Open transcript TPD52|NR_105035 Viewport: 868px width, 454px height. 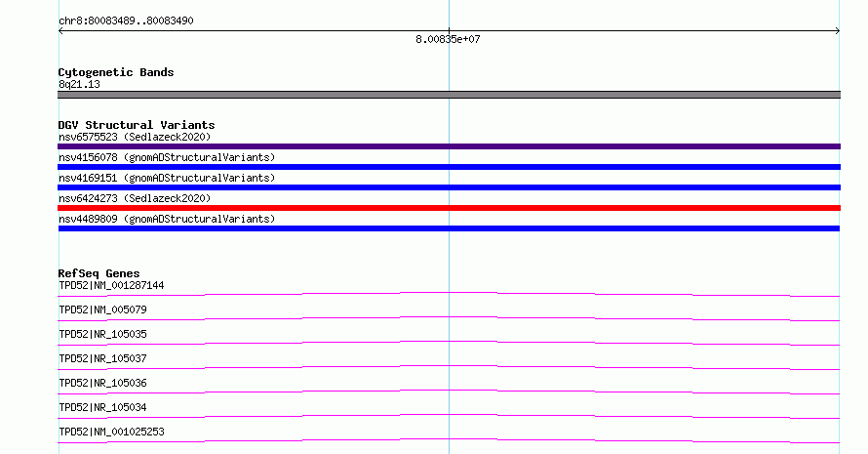pos(102,334)
